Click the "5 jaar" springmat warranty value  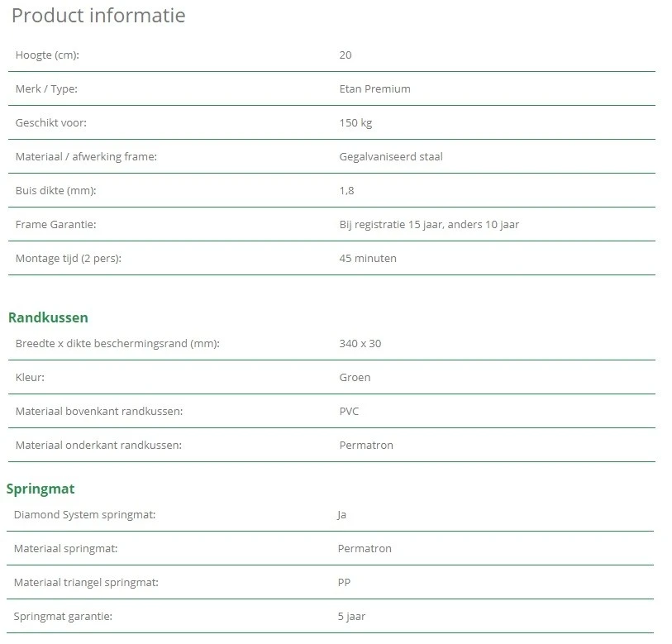point(351,617)
